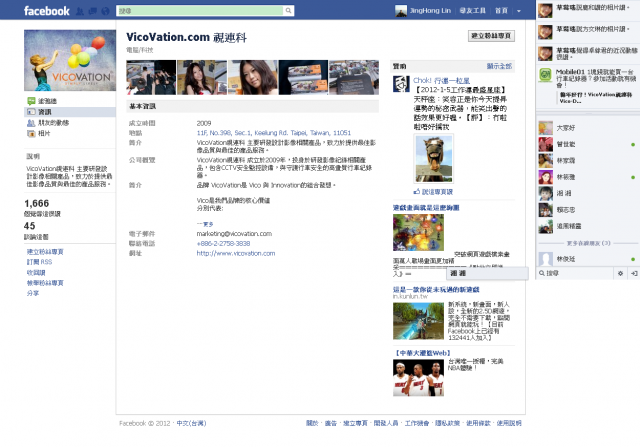The image size is (640, 447).
Task: Open the close-up photo of the woman's face
Action: tap(252, 77)
